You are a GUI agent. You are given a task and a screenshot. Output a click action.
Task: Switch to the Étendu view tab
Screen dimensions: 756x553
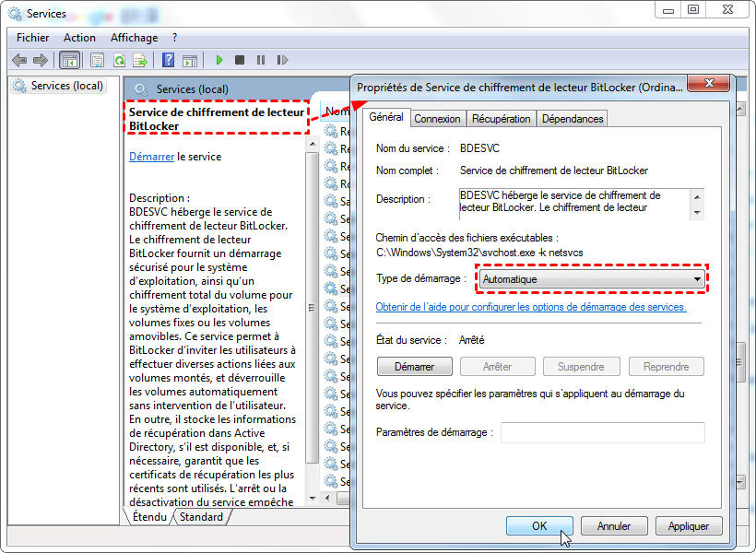click(149, 517)
